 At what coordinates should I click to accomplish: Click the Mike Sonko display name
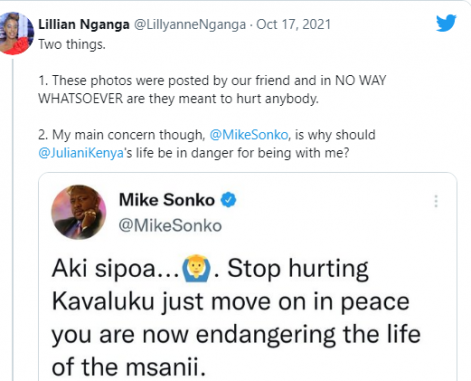167,200
